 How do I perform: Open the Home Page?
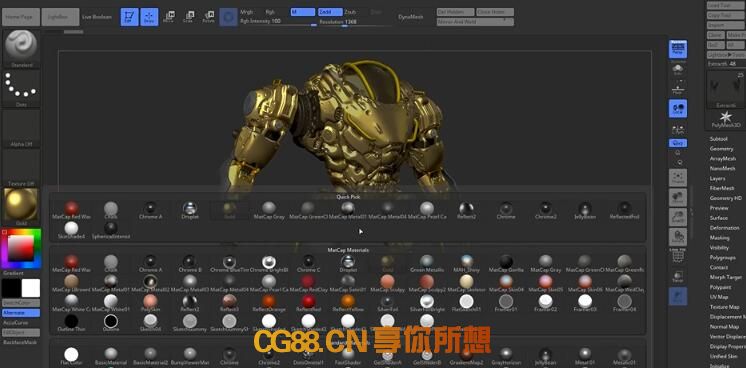click(x=20, y=17)
